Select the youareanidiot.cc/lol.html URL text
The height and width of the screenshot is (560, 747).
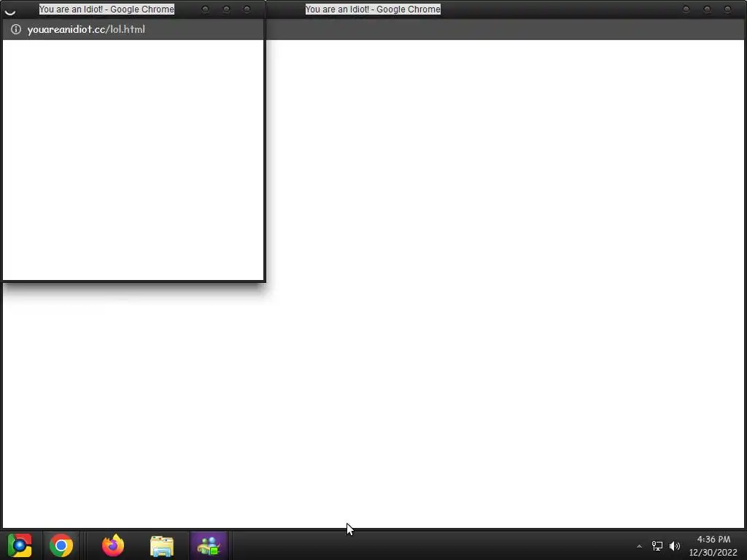point(86,29)
